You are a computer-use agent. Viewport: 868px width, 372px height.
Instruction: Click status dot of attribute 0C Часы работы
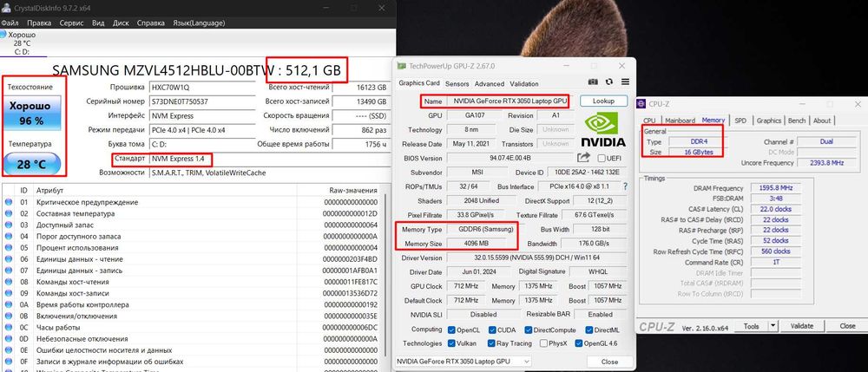click(x=9, y=327)
